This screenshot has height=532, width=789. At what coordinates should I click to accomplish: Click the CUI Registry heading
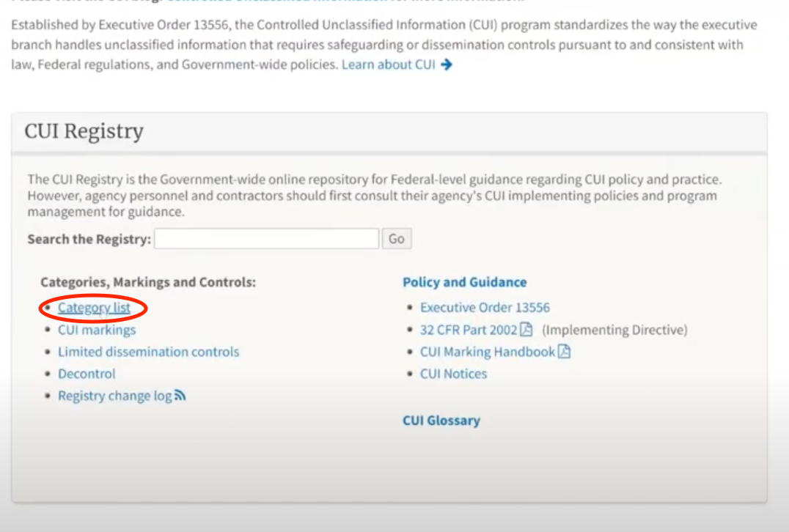coord(84,132)
